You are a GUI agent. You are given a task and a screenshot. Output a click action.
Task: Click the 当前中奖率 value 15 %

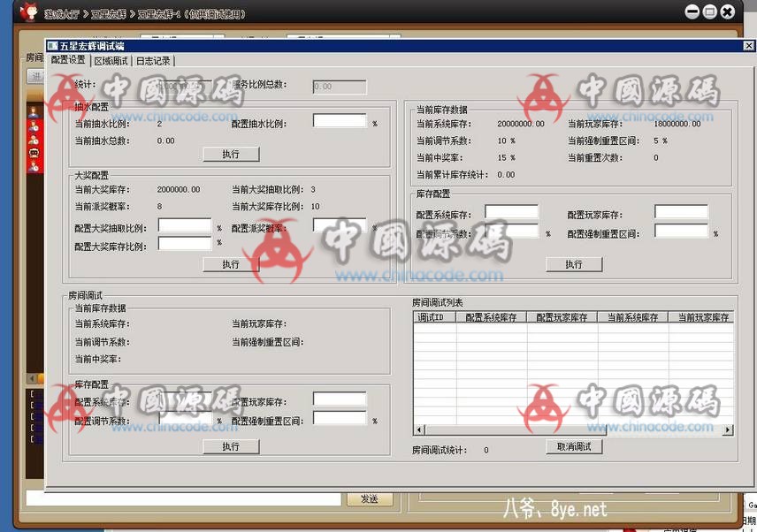pyautogui.click(x=507, y=157)
